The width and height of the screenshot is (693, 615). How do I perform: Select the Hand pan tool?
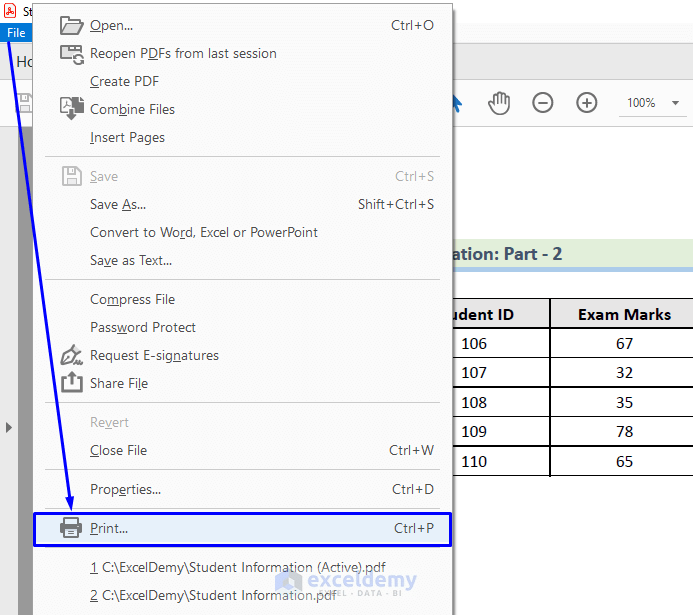(499, 103)
